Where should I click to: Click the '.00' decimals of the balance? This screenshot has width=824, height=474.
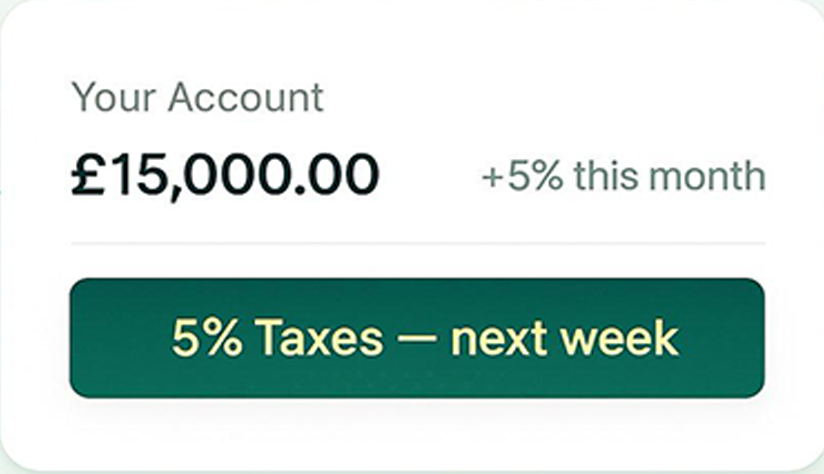338,175
